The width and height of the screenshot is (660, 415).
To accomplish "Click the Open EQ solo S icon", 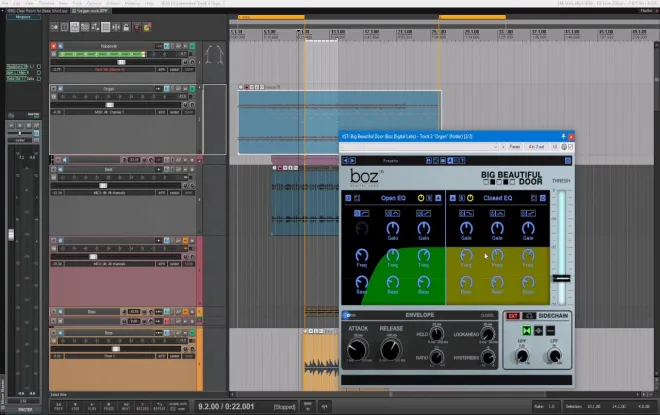I will [429, 198].
